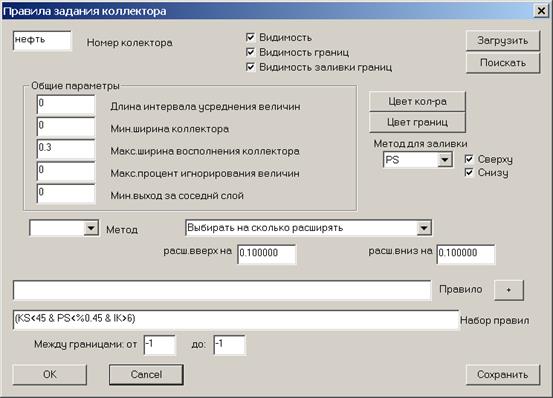
Task: Click the 'Набор правил' label
Action: coord(494,320)
